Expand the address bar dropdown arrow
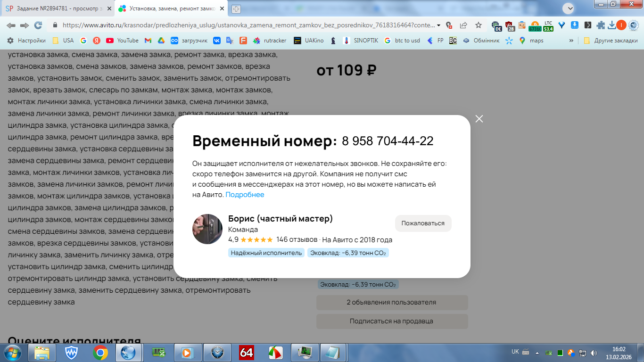Screen dimensions: 644x362 439,25
